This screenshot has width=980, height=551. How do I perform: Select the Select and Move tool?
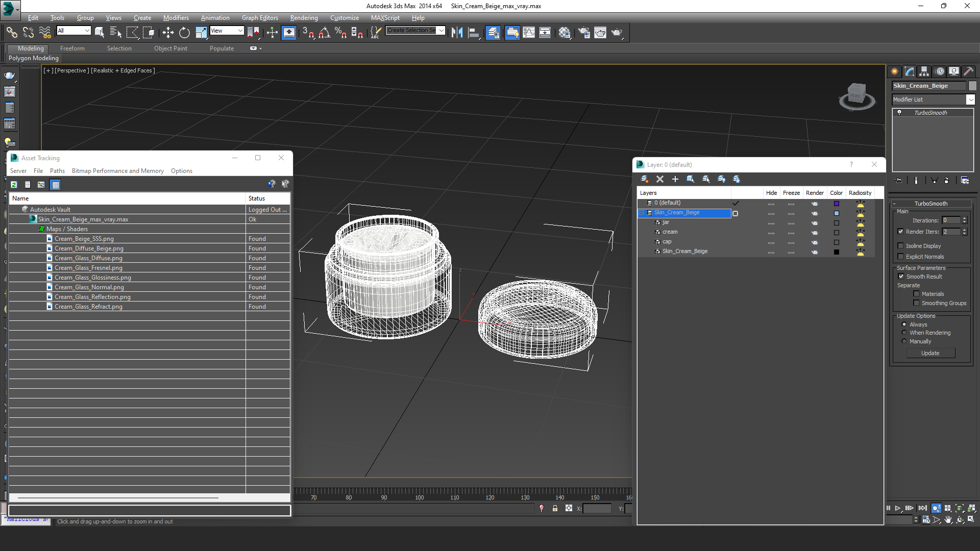coord(168,33)
